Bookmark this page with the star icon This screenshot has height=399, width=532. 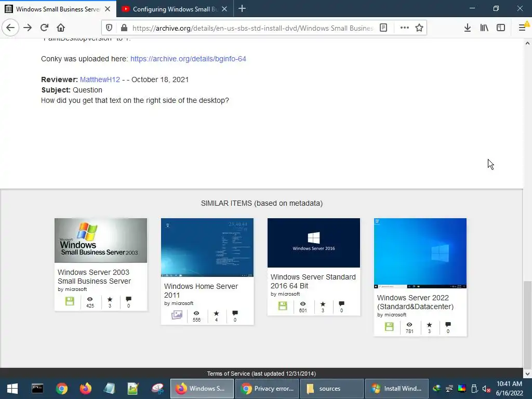(419, 28)
